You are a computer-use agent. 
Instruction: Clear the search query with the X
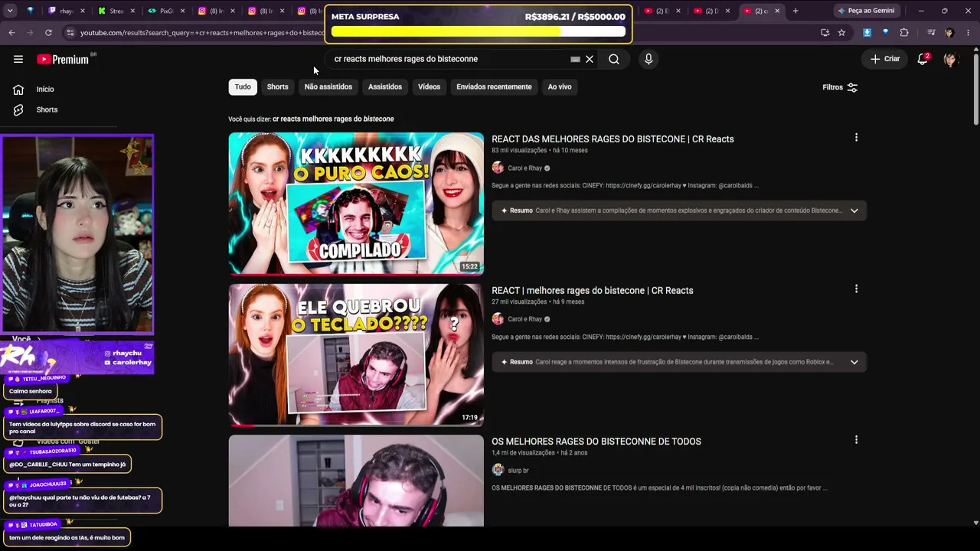(x=590, y=59)
